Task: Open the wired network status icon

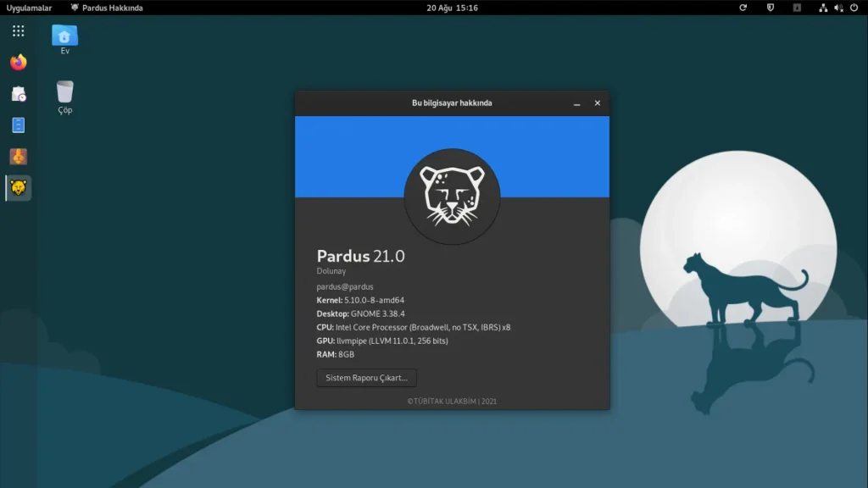Action: (x=823, y=8)
